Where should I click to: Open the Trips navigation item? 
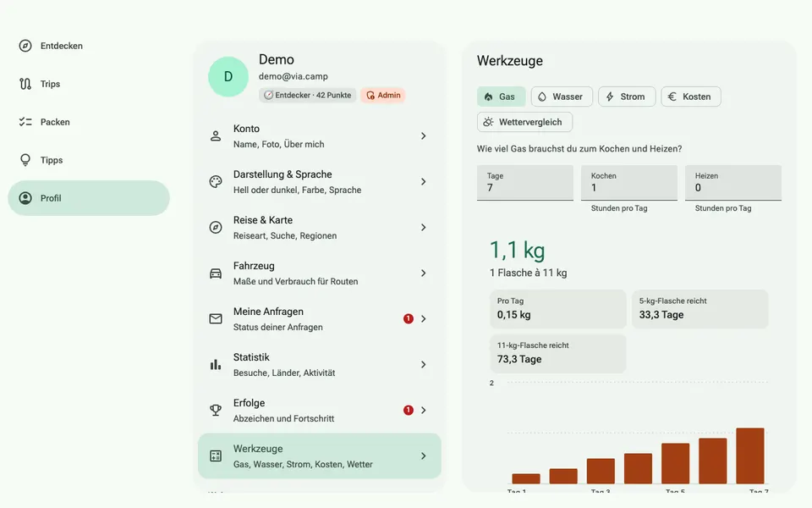coord(89,84)
